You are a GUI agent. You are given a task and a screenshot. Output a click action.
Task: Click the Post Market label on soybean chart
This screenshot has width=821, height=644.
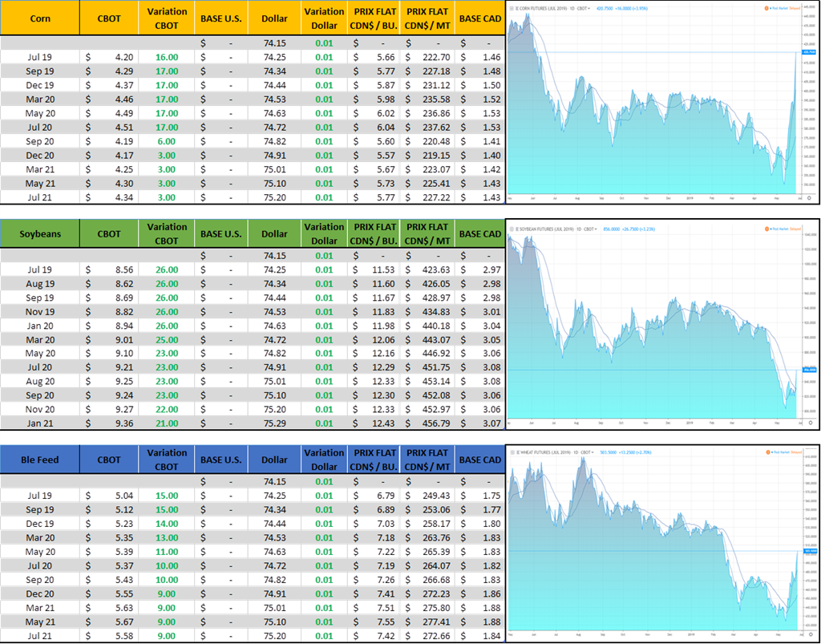pos(782,227)
